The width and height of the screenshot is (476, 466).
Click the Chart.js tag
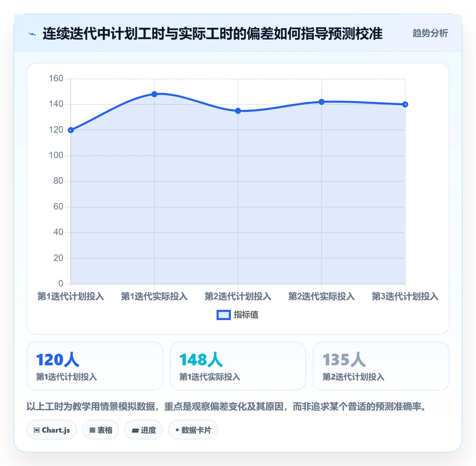point(52,430)
